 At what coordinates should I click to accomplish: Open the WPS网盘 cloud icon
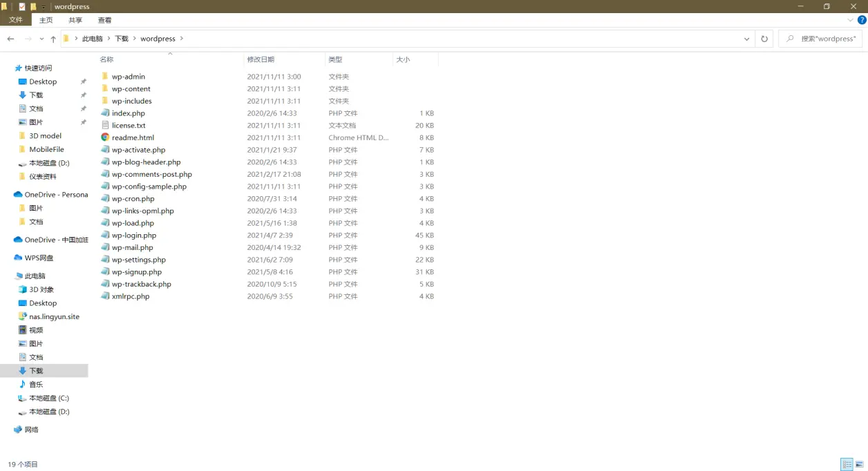point(18,258)
